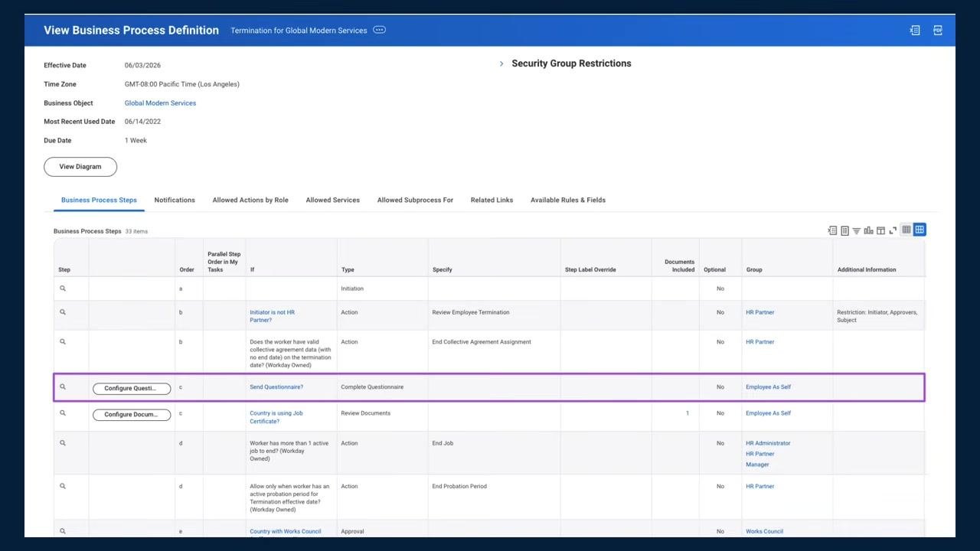Image resolution: width=980 pixels, height=551 pixels.
Task: Click the magnifier in the End Probation Period row
Action: [x=63, y=486]
